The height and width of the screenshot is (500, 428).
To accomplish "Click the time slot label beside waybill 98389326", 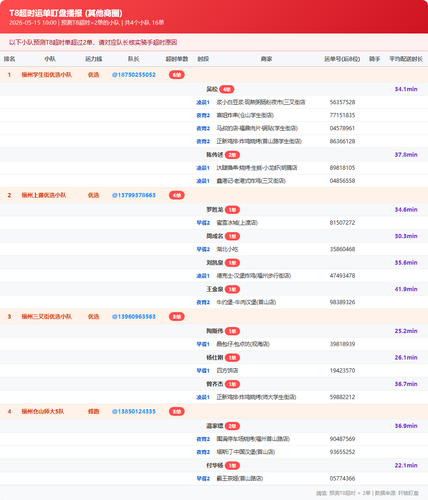I will [x=203, y=302].
